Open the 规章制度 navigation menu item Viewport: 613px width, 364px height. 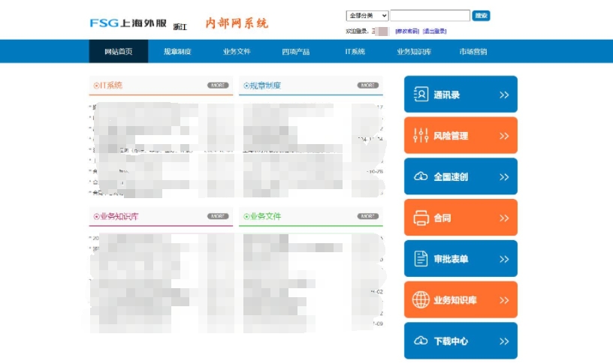tap(177, 52)
